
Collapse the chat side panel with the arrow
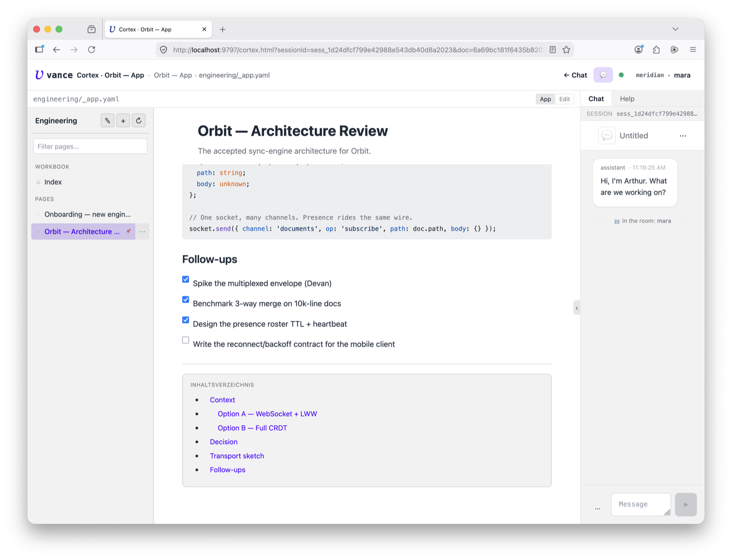[576, 308]
